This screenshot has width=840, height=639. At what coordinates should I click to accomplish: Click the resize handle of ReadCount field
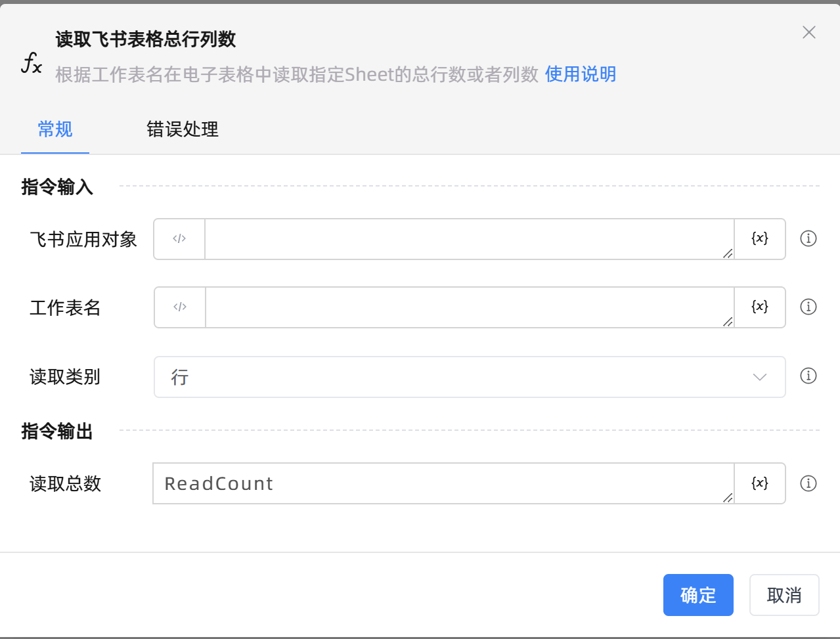[x=728, y=498]
